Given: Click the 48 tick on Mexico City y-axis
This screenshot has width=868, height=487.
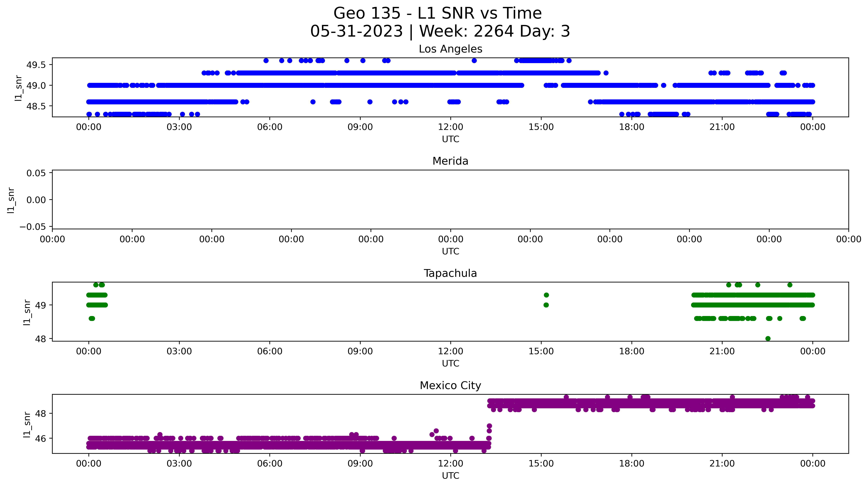Looking at the screenshot, I should (x=40, y=413).
